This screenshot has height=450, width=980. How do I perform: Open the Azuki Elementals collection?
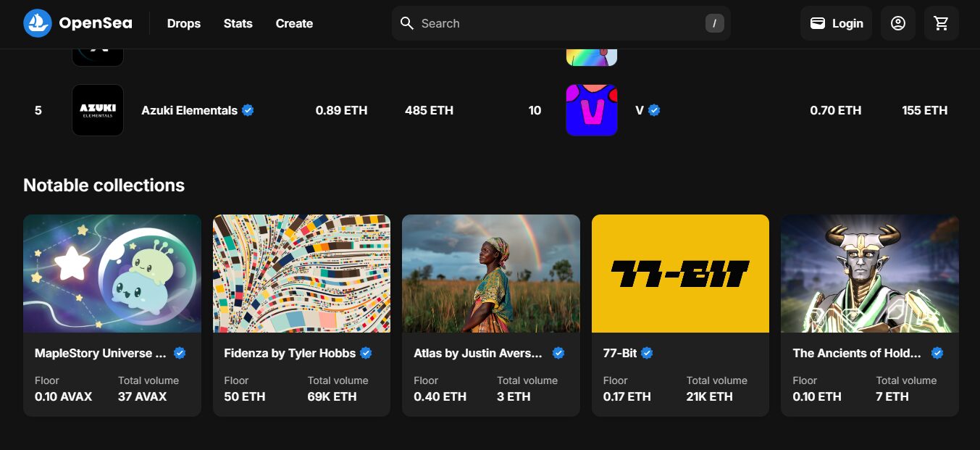click(189, 110)
